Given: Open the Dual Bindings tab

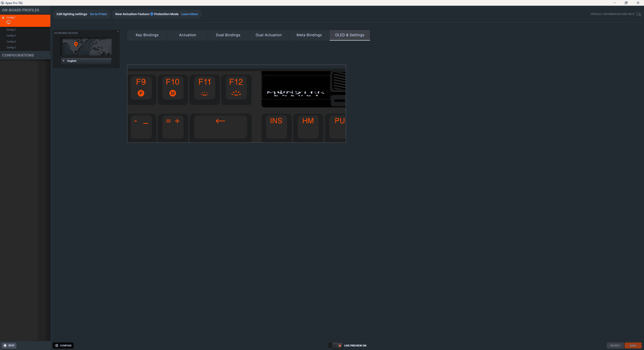Looking at the screenshot, I should pyautogui.click(x=228, y=35).
